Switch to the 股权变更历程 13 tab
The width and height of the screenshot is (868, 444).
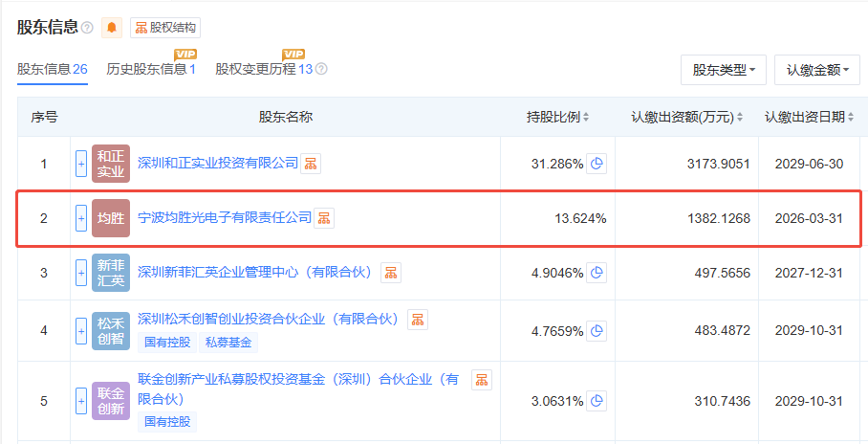(x=264, y=69)
